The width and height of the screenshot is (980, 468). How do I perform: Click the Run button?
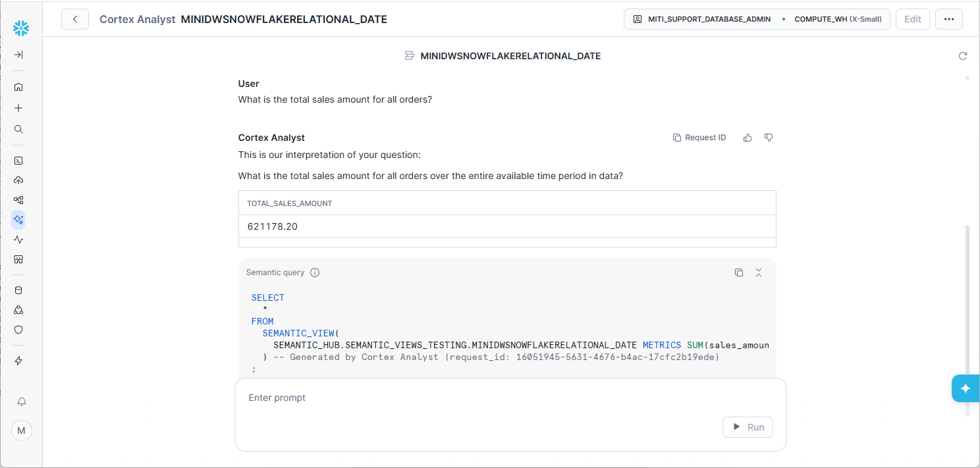coord(748,427)
